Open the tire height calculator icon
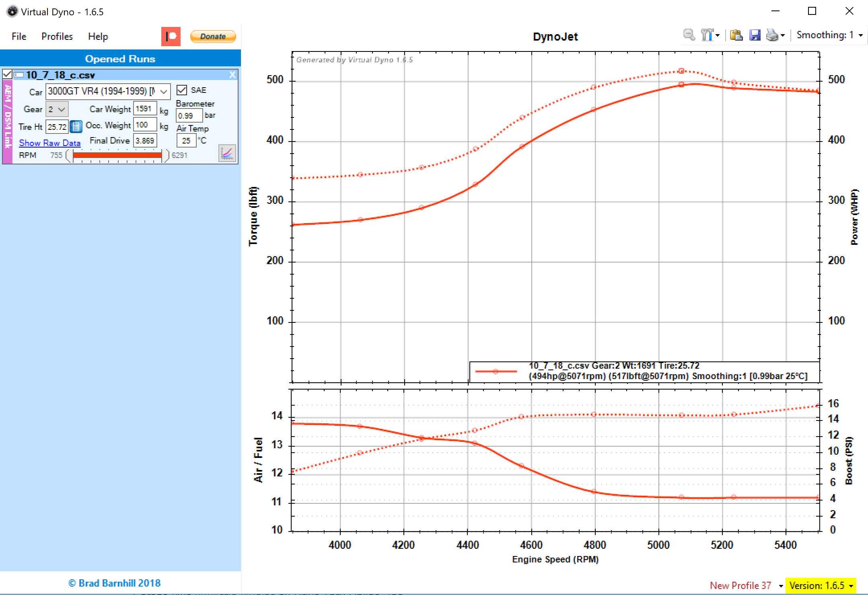 76,127
